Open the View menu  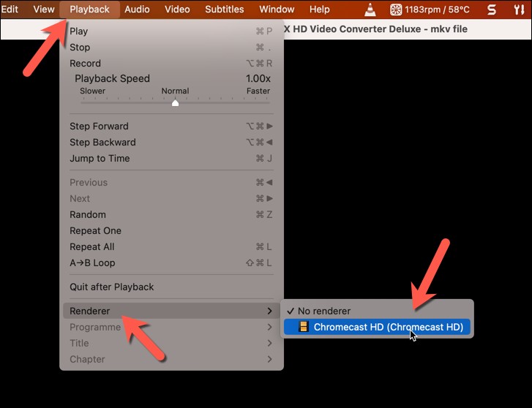tap(43, 10)
